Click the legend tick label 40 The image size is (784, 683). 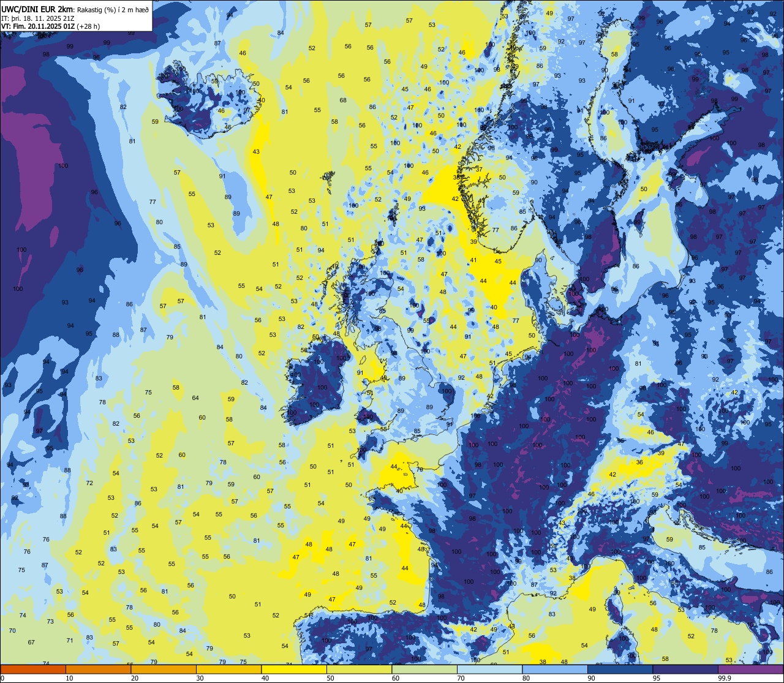pyautogui.click(x=265, y=678)
